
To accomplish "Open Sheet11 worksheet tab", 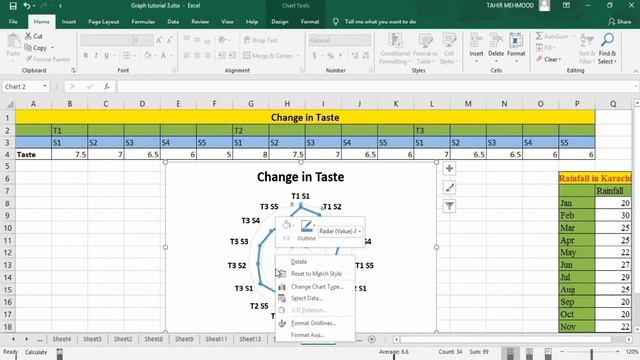I will point(216,339).
